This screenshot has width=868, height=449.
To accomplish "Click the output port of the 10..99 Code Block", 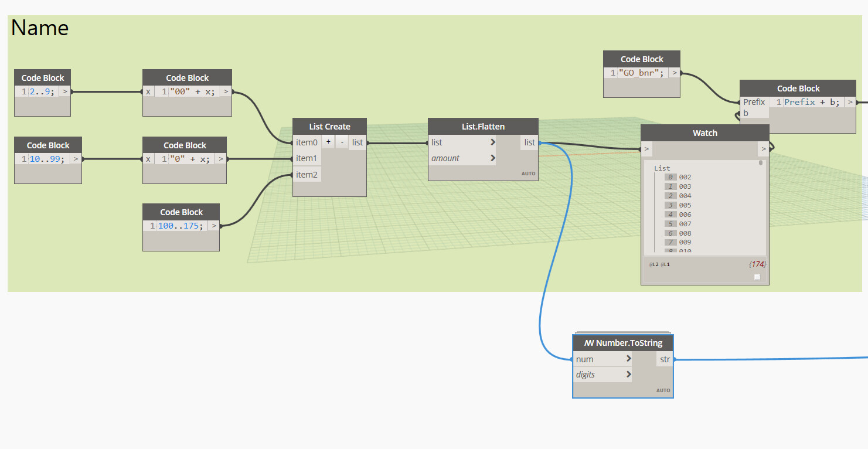I will coord(76,159).
